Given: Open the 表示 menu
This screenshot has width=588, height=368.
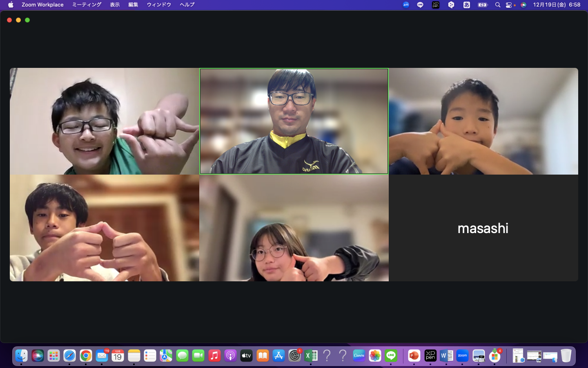Looking at the screenshot, I should click(115, 5).
